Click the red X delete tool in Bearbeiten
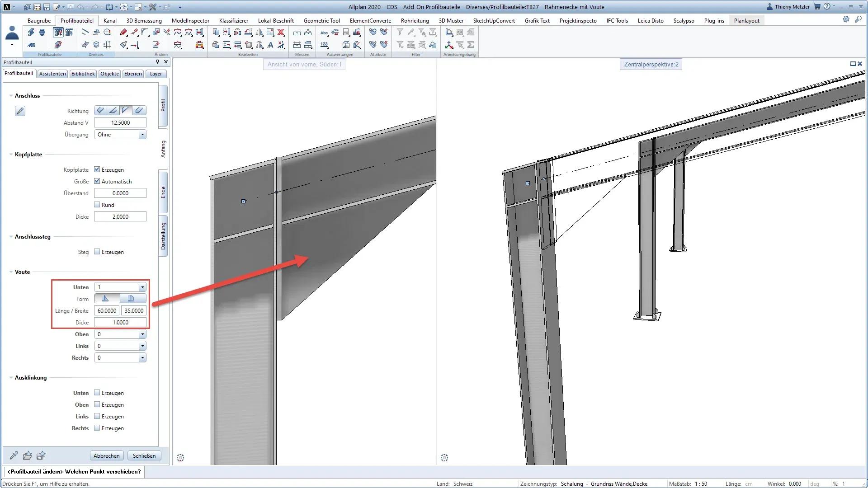The height and width of the screenshot is (488, 868). tap(281, 32)
